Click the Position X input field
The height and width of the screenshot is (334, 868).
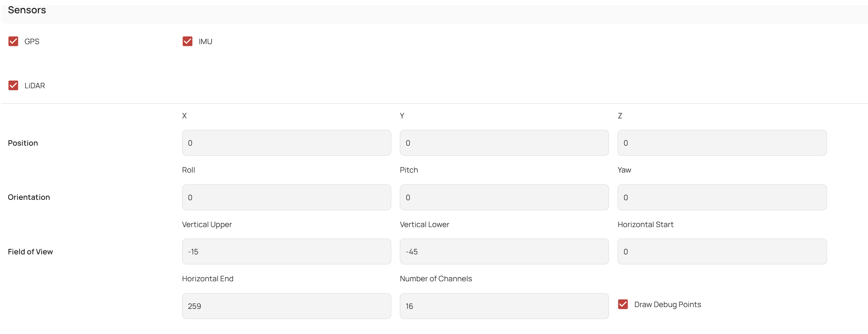(x=286, y=143)
